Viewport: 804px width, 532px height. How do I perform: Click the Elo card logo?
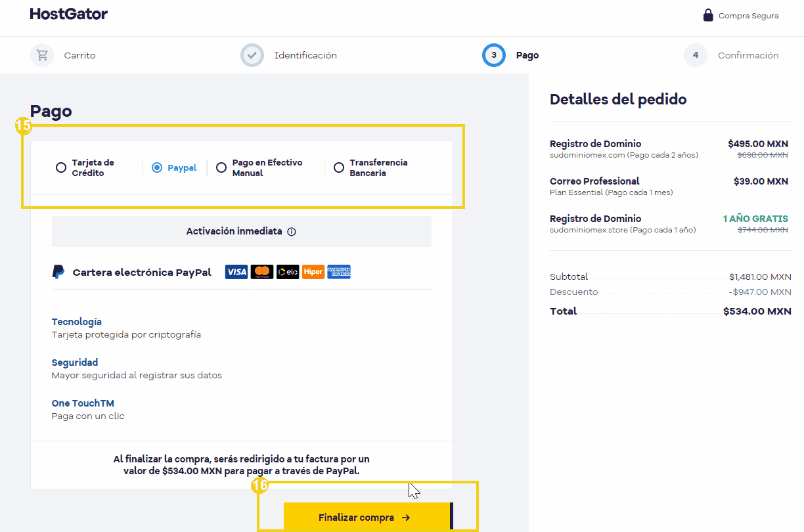[288, 272]
